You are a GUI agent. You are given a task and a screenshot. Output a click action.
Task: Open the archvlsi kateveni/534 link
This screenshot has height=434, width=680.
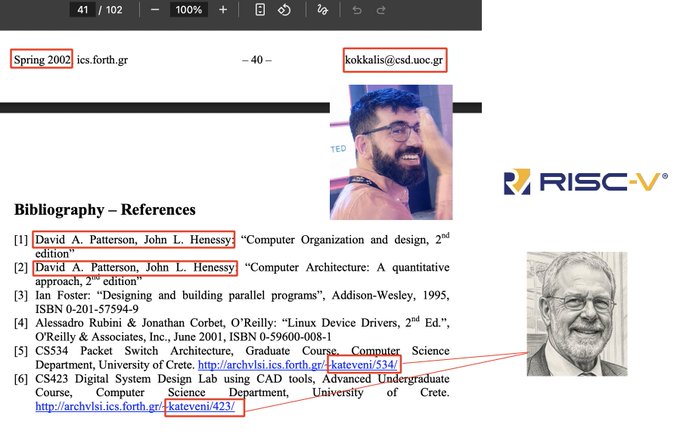click(298, 365)
